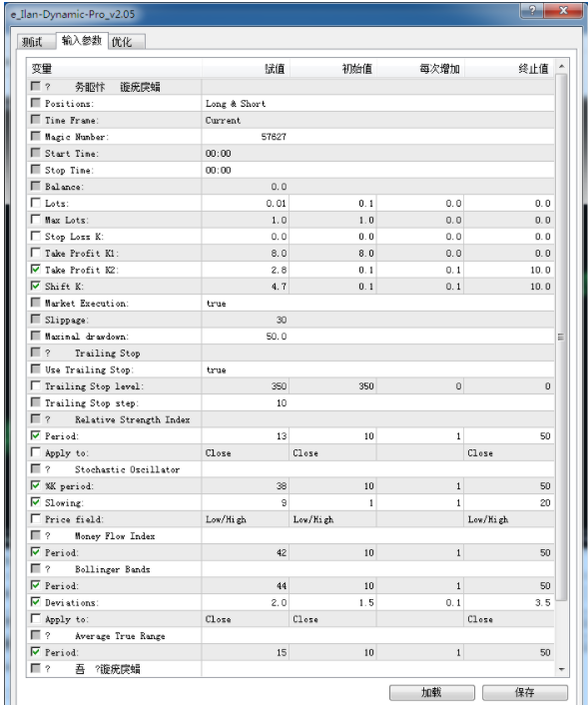Select Maximal drawdown value 50.0
This screenshot has height=705, width=588.
(277, 337)
